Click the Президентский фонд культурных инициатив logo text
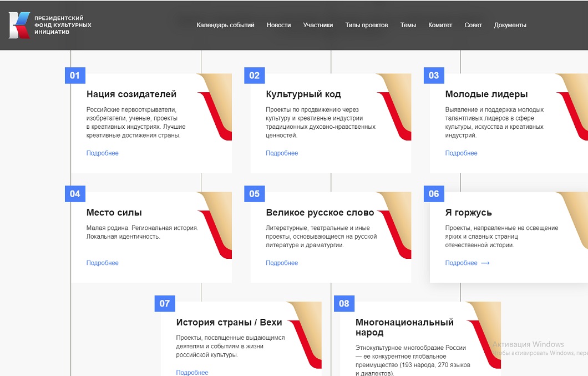This screenshot has height=376, width=588. [x=63, y=25]
